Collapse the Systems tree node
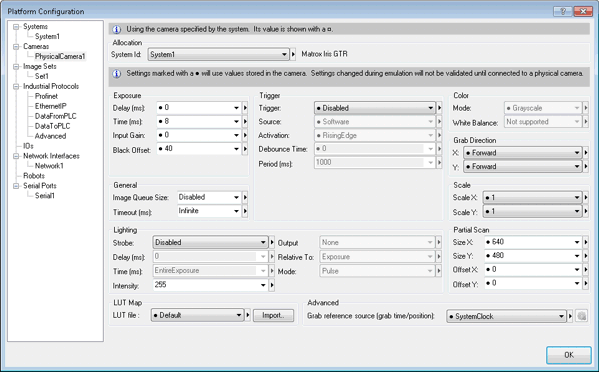 click(16, 27)
